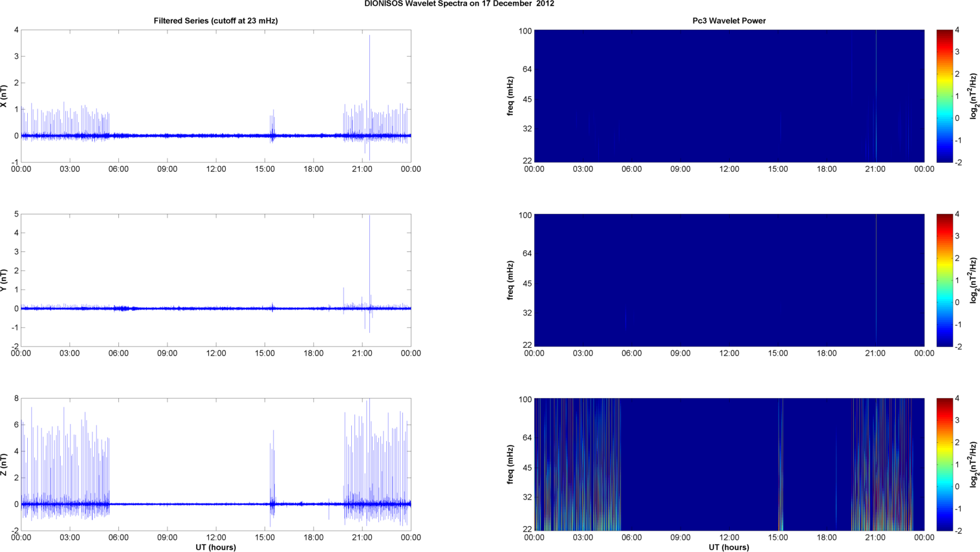Click the '100' frequency tick of middle wavelet plot
This screenshot has height=552, width=980.
pos(525,215)
